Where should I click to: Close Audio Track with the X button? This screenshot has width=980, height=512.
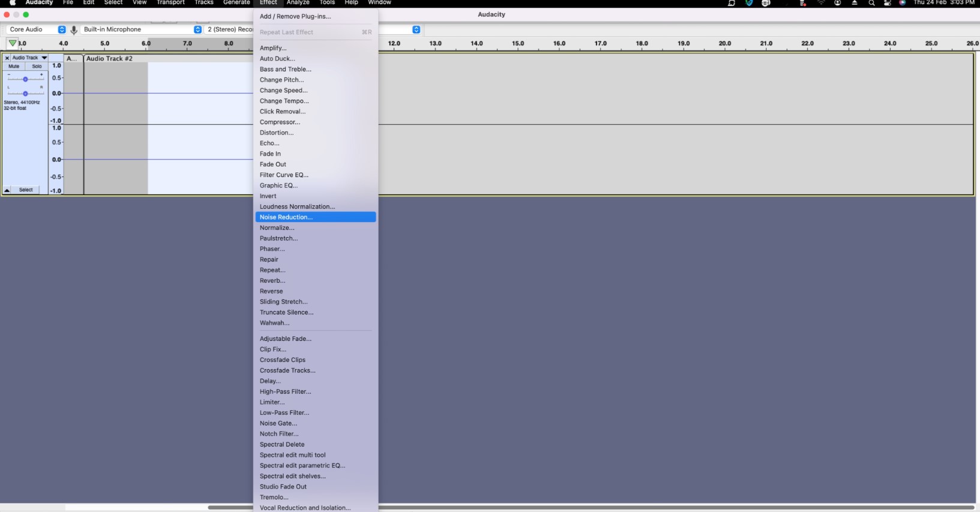coord(7,58)
